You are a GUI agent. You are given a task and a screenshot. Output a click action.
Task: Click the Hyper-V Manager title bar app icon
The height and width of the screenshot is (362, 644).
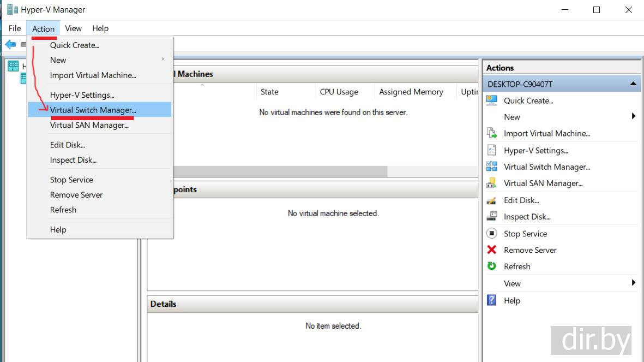(x=13, y=9)
